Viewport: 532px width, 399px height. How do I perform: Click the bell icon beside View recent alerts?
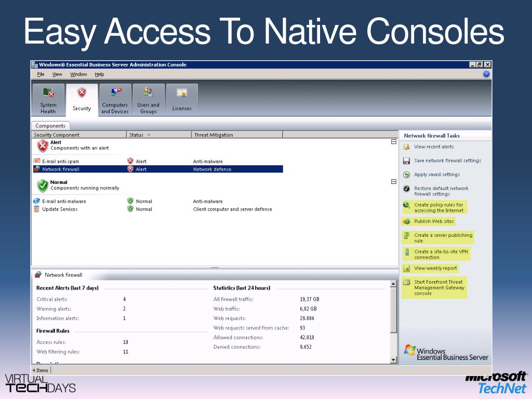point(406,147)
